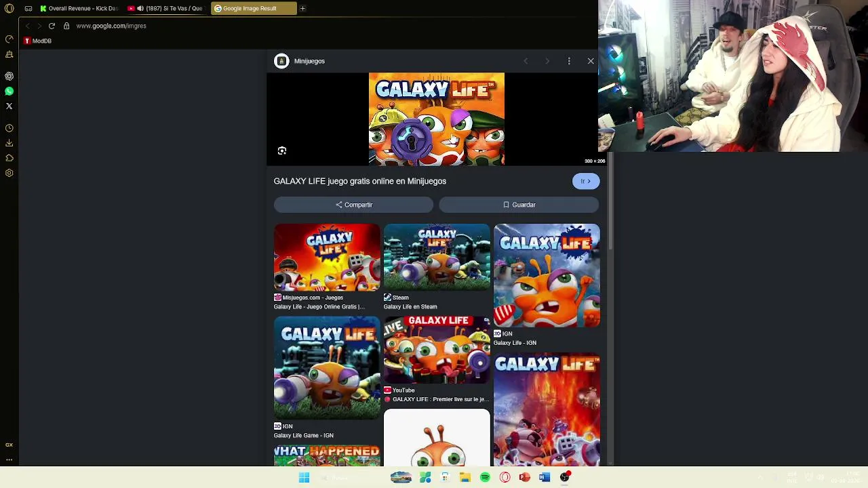Go forward in the browser history
The width and height of the screenshot is (868, 488).
[39, 26]
